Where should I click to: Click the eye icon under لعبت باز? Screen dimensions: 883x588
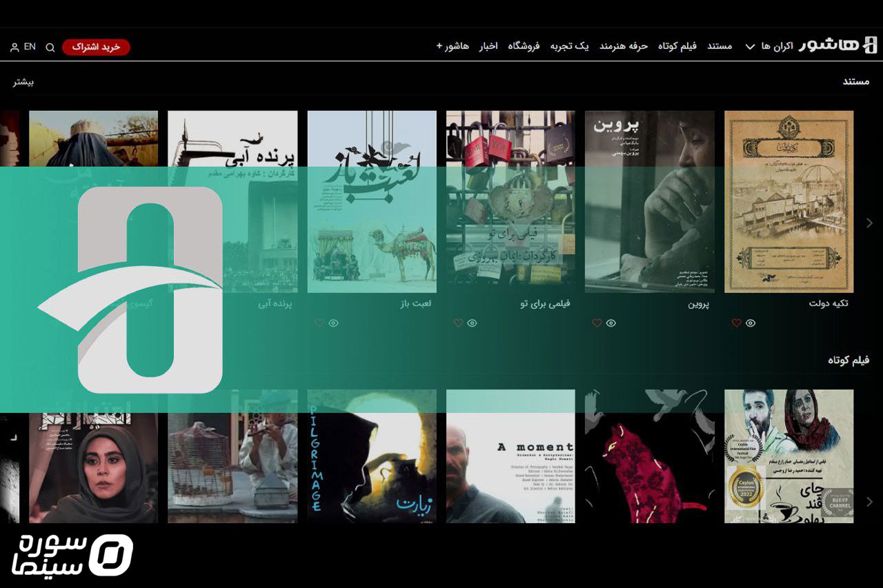pyautogui.click(x=333, y=323)
